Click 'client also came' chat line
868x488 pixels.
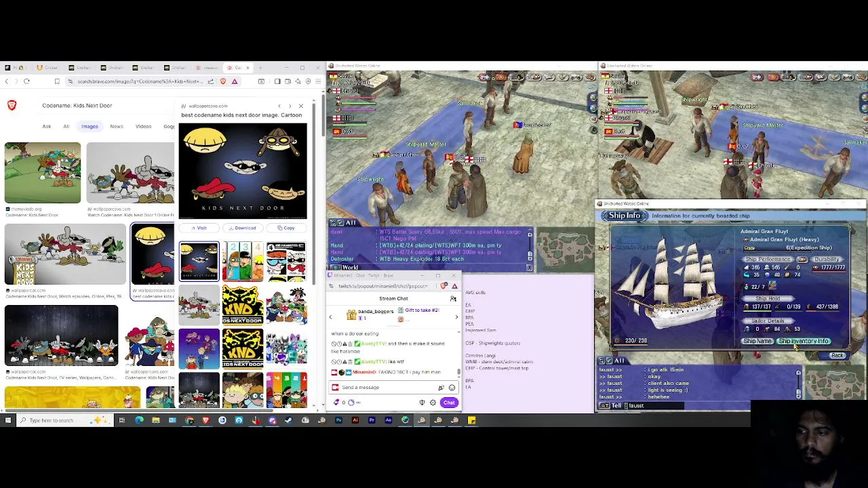tap(668, 384)
